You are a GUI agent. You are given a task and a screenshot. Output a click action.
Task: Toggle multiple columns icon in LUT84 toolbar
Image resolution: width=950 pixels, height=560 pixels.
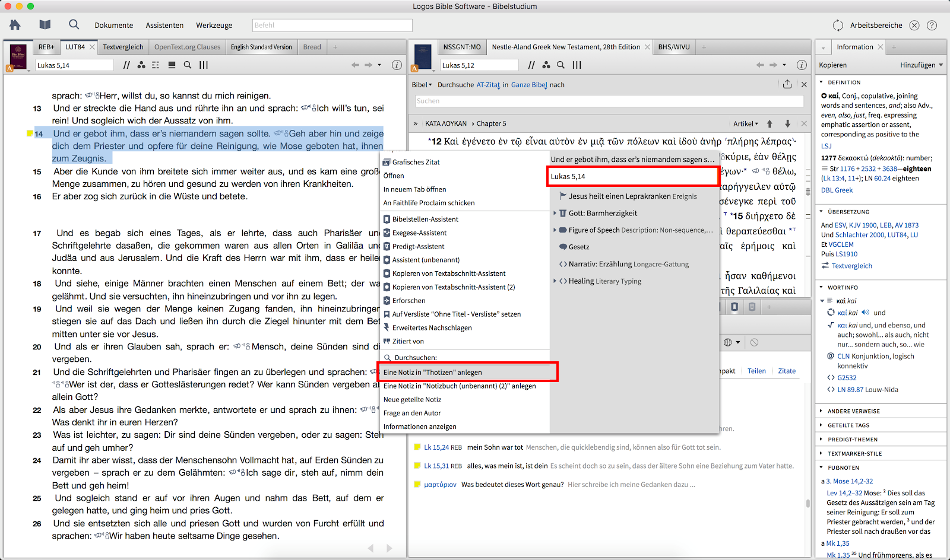point(204,65)
